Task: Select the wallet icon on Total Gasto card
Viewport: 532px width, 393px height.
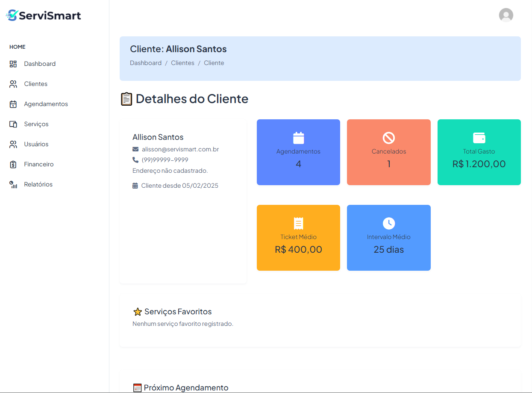Action: (479, 138)
